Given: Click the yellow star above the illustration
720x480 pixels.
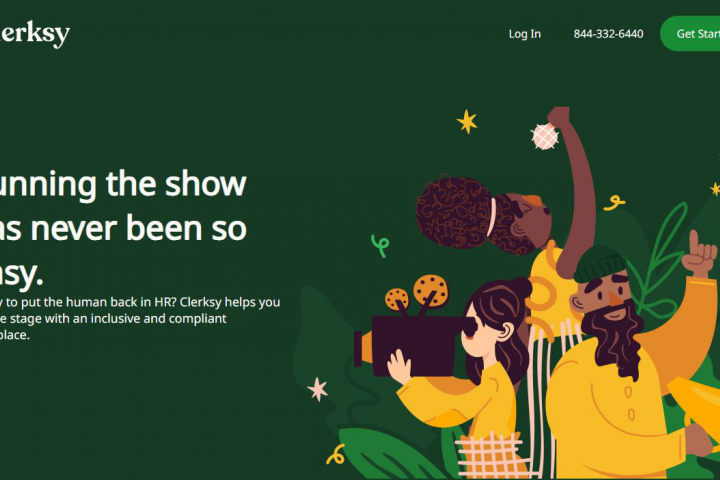Looking at the screenshot, I should point(467,122).
